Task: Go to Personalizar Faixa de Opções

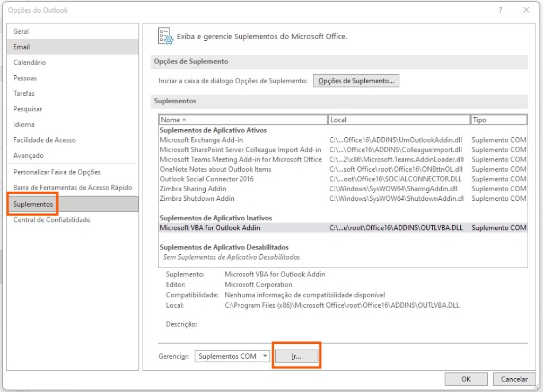Action: tap(57, 172)
